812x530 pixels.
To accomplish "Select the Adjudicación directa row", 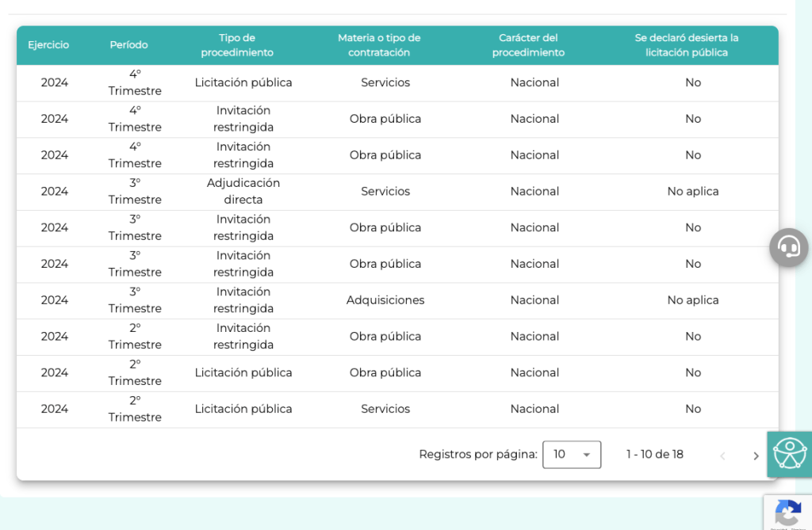I will [x=243, y=191].
